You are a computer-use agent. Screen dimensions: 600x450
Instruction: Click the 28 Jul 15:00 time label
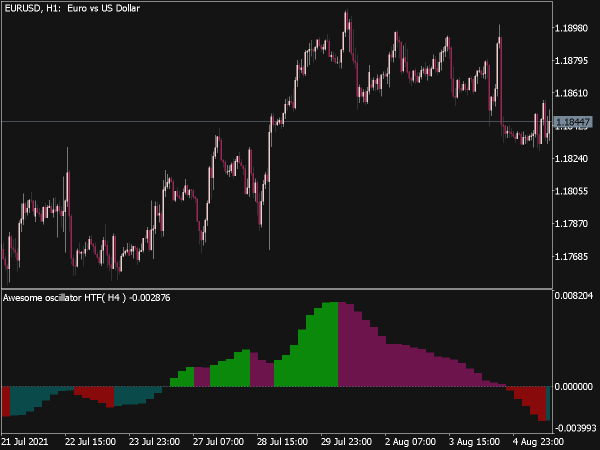click(282, 442)
